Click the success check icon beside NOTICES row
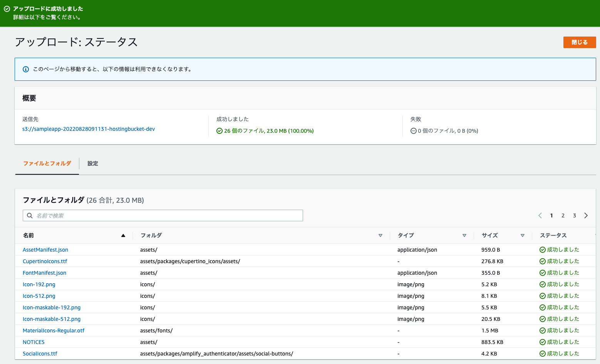This screenshot has width=600, height=364. [543, 342]
